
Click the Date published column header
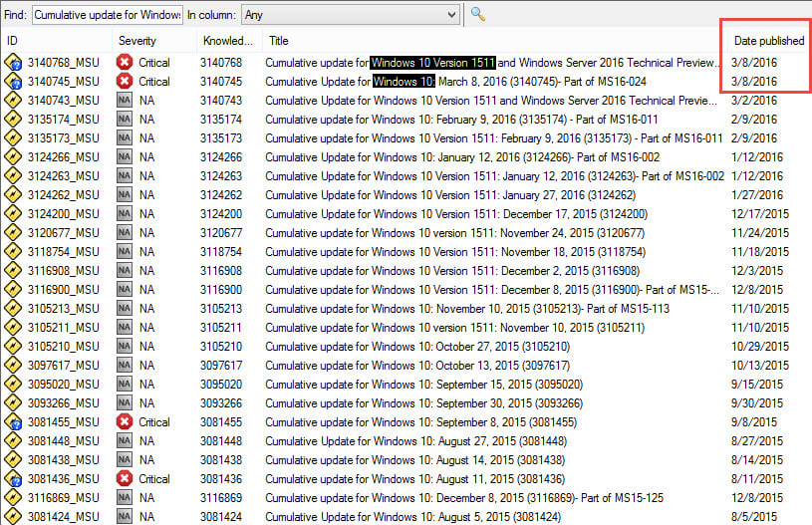pos(768,41)
